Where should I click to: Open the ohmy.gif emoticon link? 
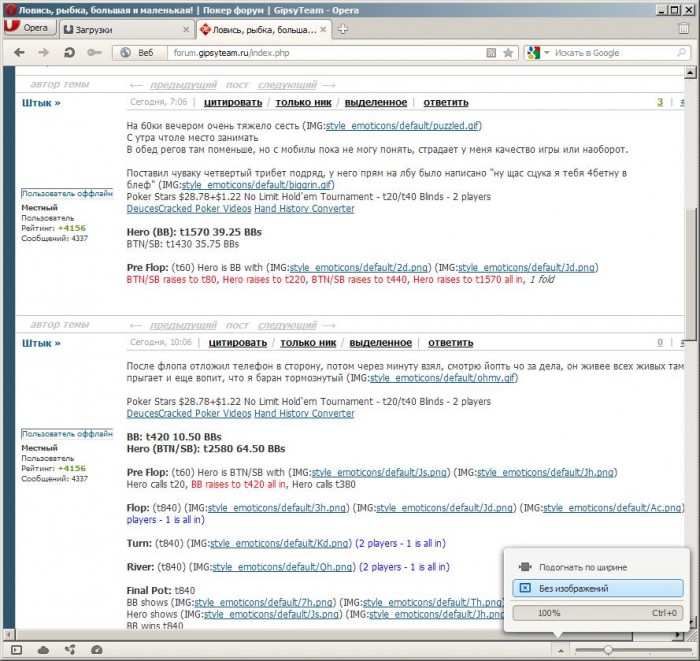443,378
